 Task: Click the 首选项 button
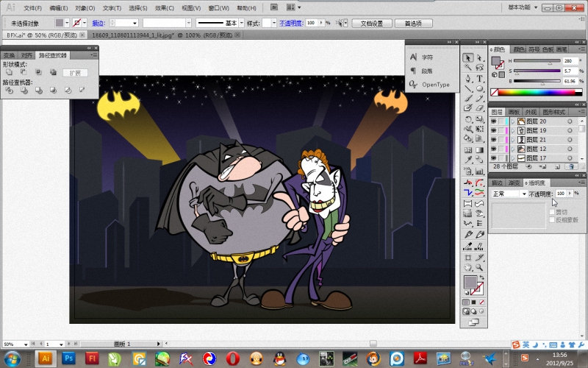pyautogui.click(x=413, y=24)
